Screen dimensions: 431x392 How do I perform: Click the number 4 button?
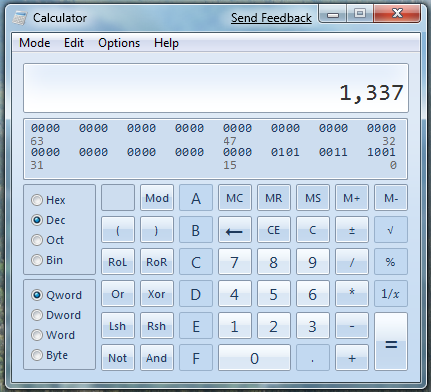pyautogui.click(x=235, y=294)
